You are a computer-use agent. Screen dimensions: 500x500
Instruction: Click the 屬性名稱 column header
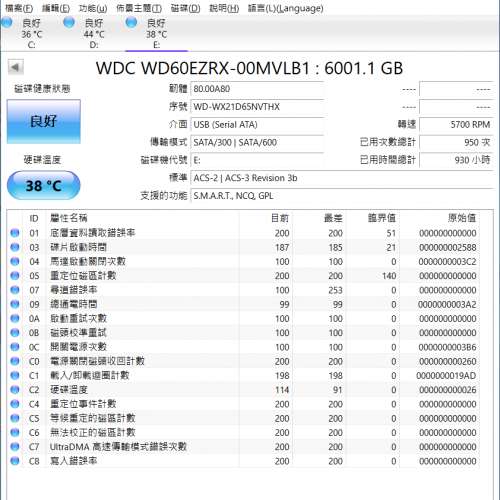pos(69,218)
